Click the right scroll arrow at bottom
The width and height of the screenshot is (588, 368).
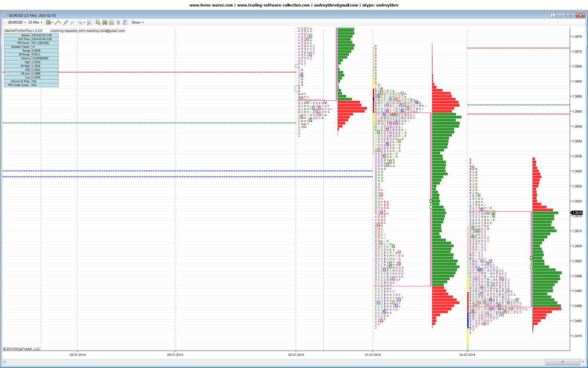pos(583,362)
